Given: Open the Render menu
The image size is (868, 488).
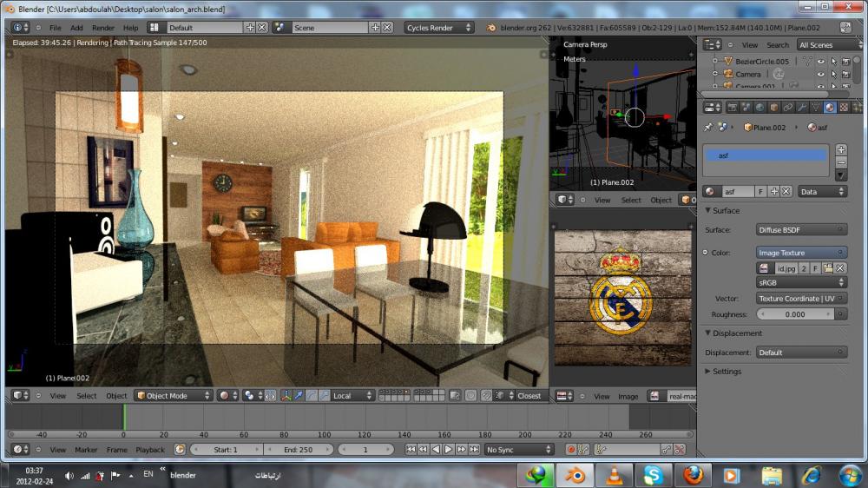Looking at the screenshot, I should click(x=103, y=28).
